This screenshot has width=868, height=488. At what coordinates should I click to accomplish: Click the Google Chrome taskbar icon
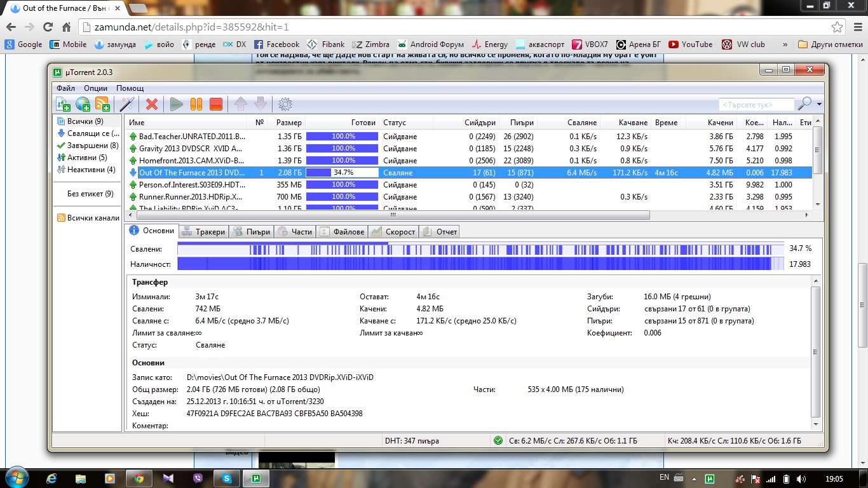[139, 478]
